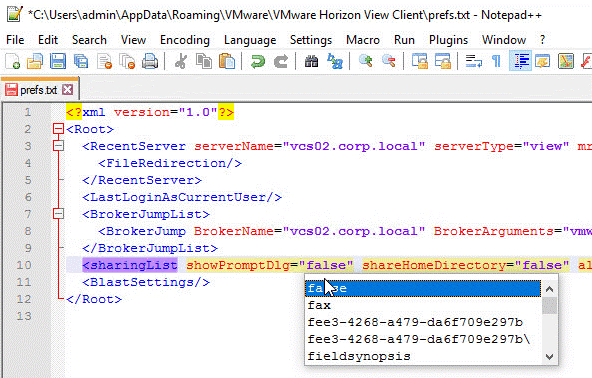Open the View menu
Viewport: 592px width, 378px height.
point(133,40)
